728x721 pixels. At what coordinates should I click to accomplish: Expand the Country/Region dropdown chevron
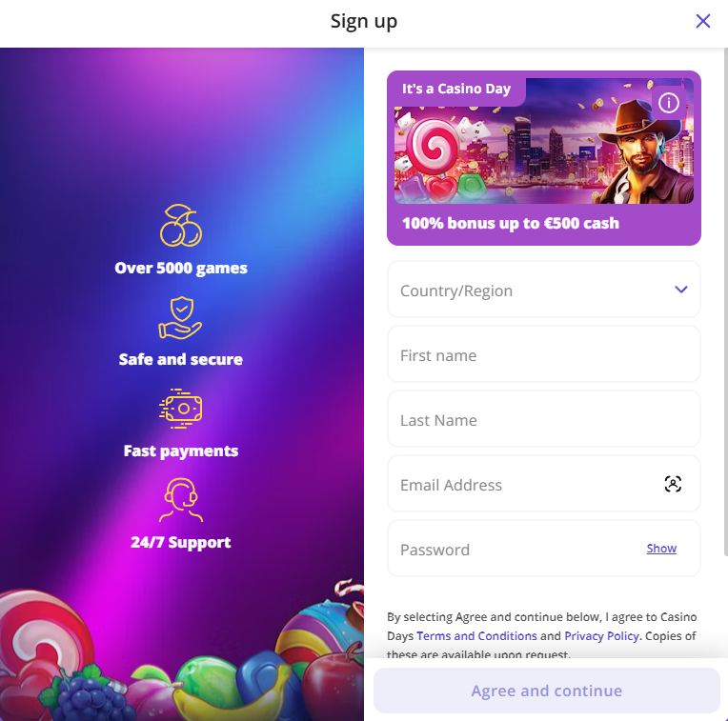[x=680, y=290]
